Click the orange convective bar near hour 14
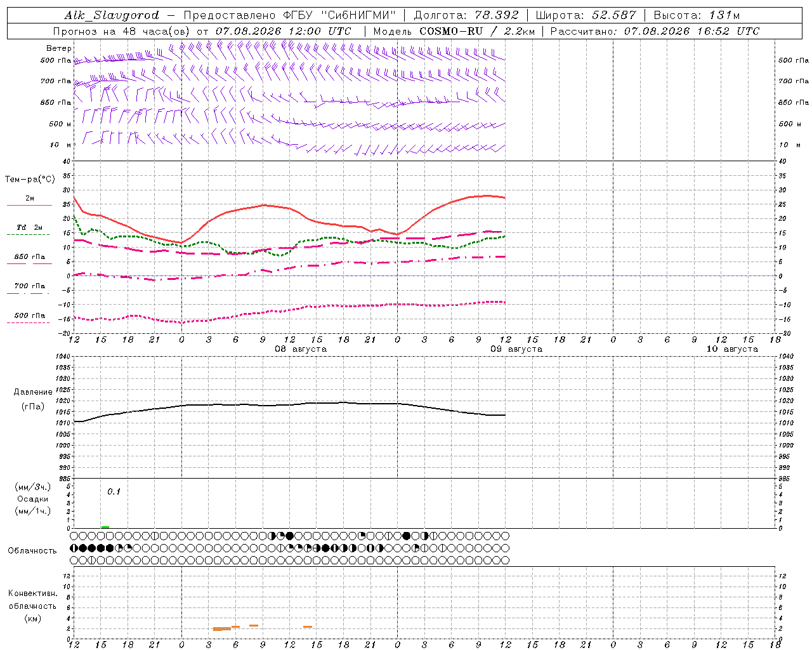This screenshot has width=812, height=650. point(307,627)
